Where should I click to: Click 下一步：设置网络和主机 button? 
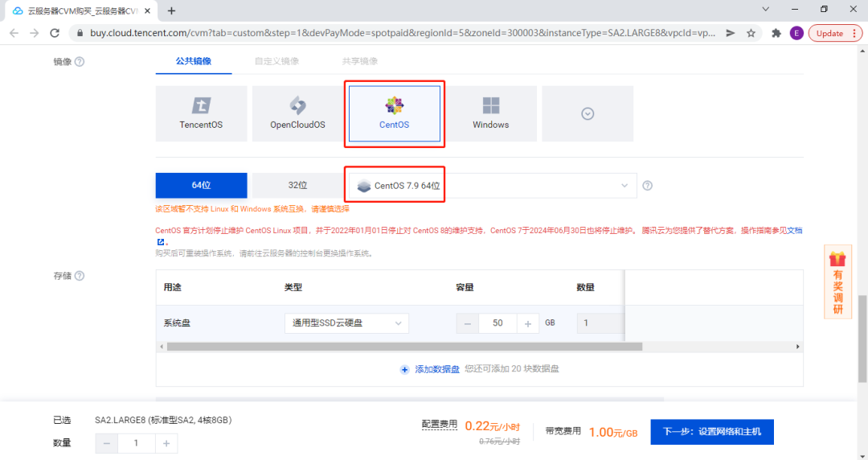tap(712, 432)
